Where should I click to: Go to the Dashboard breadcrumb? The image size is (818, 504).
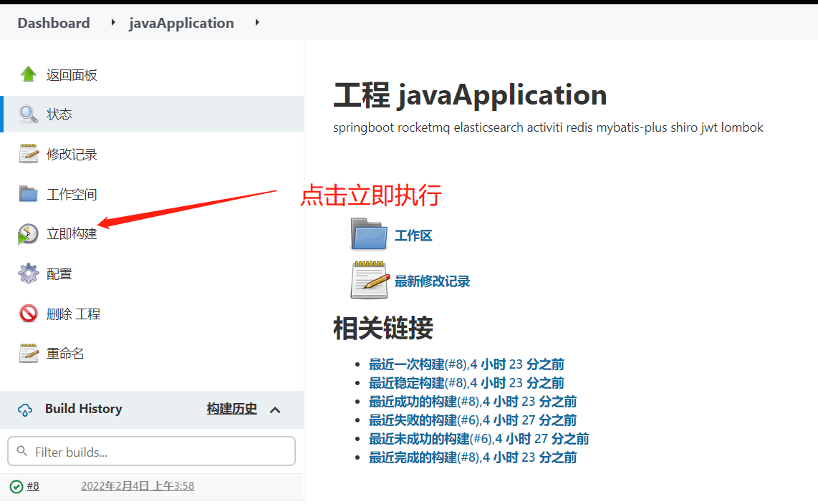(x=54, y=23)
